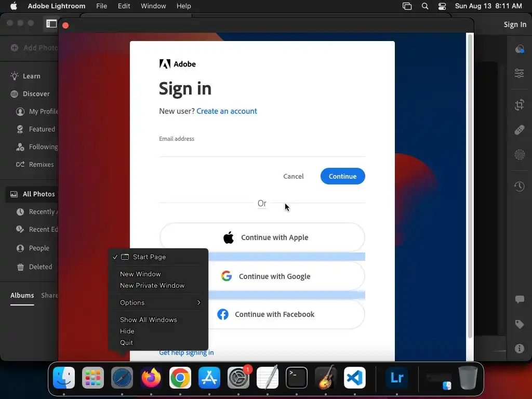Screen dimensions: 532x399
Task: Open Google Chrome from the dock
Action: pyautogui.click(x=180, y=378)
